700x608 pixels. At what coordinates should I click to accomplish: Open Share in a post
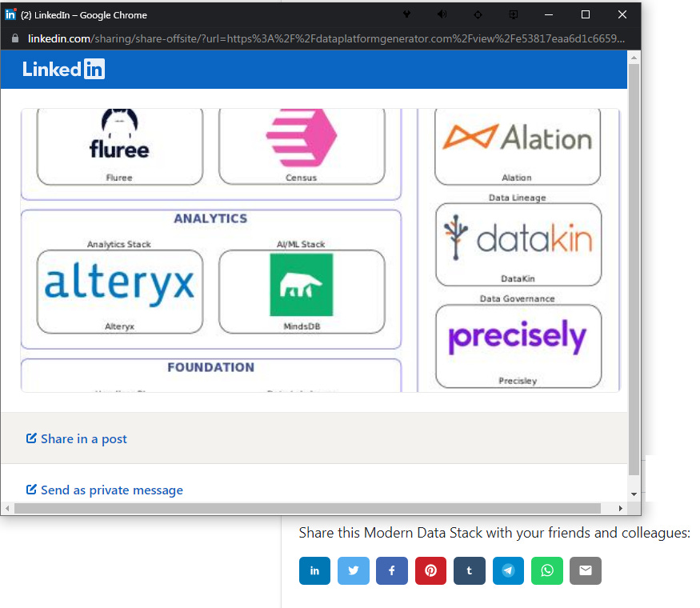pyautogui.click(x=76, y=438)
